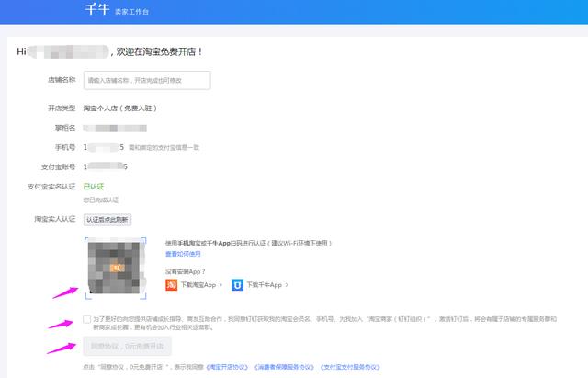Expand the arrow after 下载淘宝App
Viewport: 588px width, 378px height.
pos(220,285)
